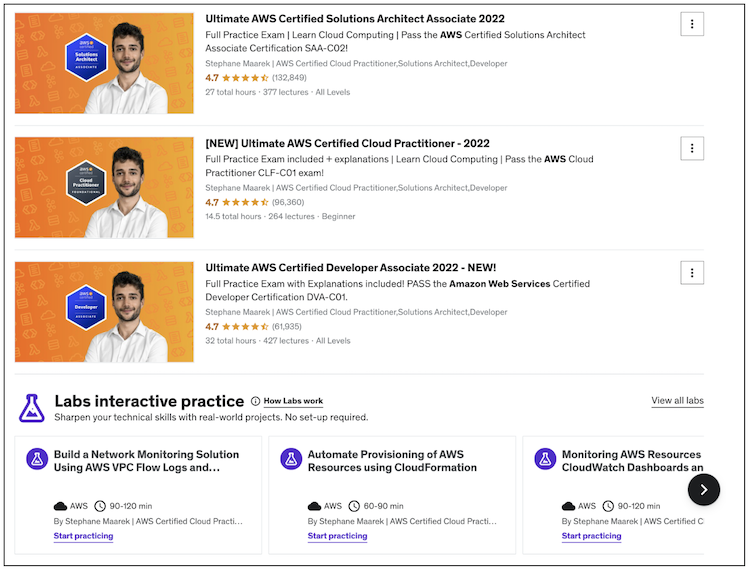Click flask icon on Network Monitoring lab card

(38, 459)
